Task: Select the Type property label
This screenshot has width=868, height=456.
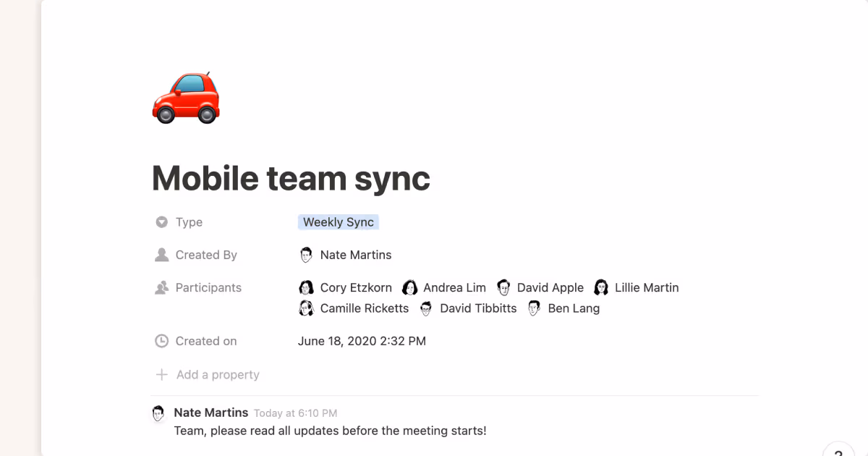Action: click(x=188, y=221)
